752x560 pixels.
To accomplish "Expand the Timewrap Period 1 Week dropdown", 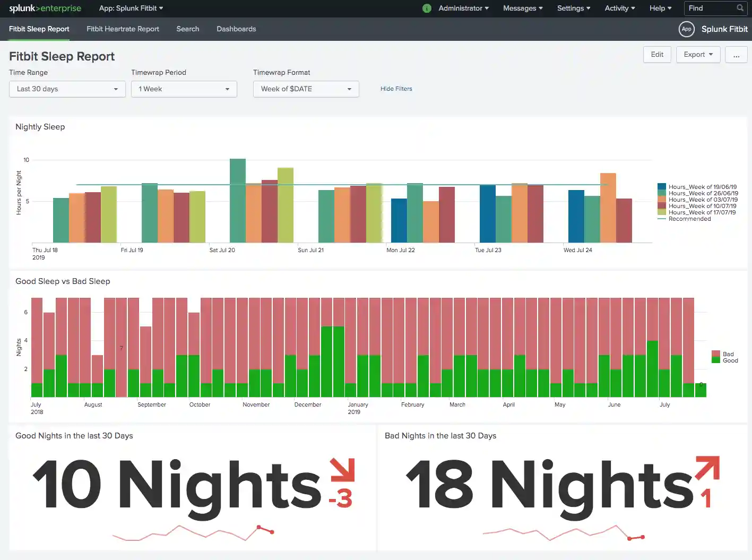I will (x=184, y=89).
